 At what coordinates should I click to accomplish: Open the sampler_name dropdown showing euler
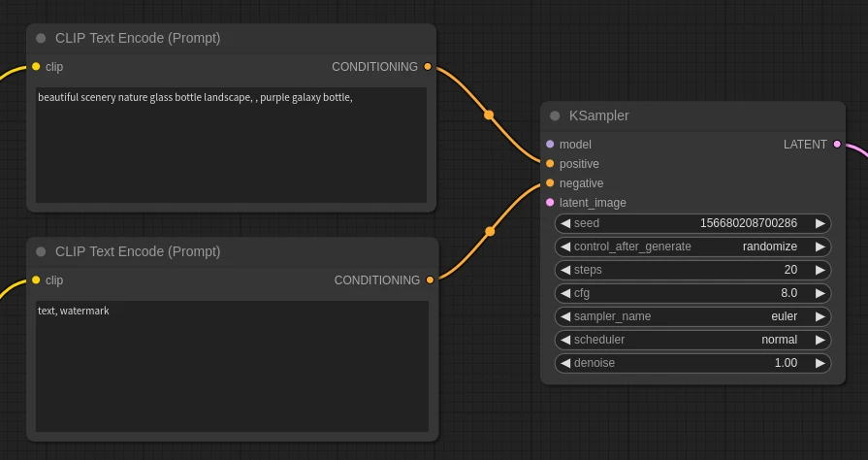[x=692, y=316]
